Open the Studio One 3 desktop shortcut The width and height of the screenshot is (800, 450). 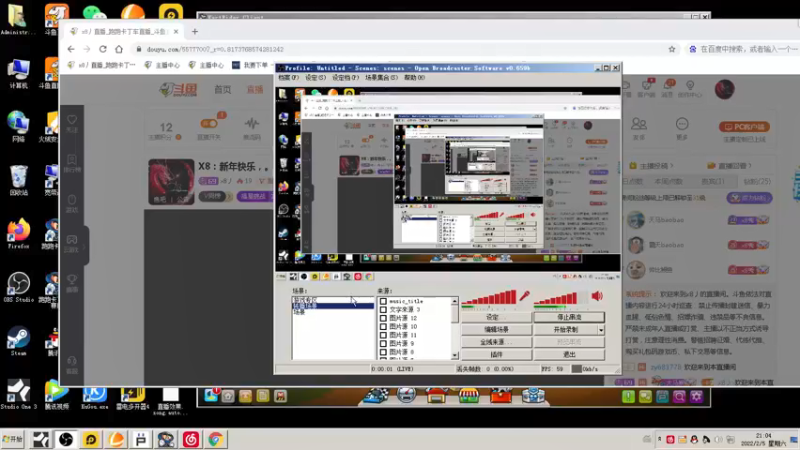tap(18, 394)
